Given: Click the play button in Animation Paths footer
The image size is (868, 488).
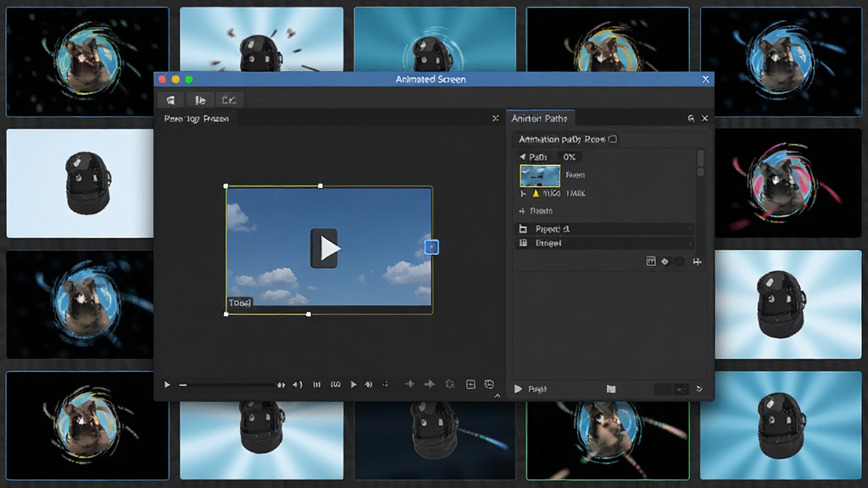Looking at the screenshot, I should tap(518, 389).
